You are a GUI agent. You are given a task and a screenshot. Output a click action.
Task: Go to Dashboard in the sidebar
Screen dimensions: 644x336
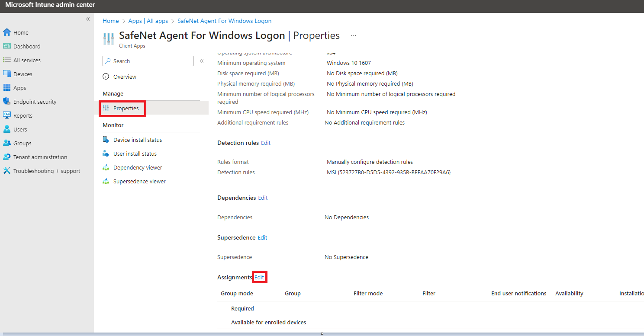pos(27,46)
